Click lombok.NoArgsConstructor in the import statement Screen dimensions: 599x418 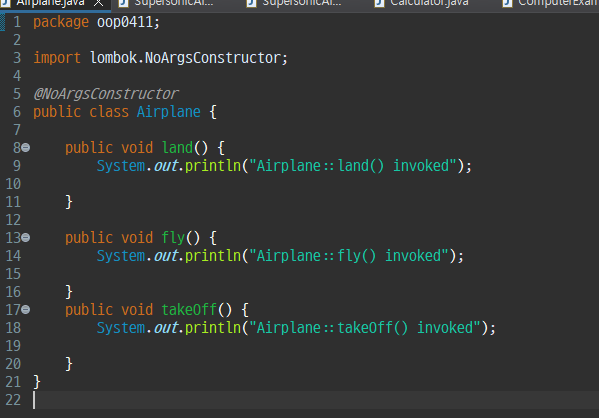point(185,58)
